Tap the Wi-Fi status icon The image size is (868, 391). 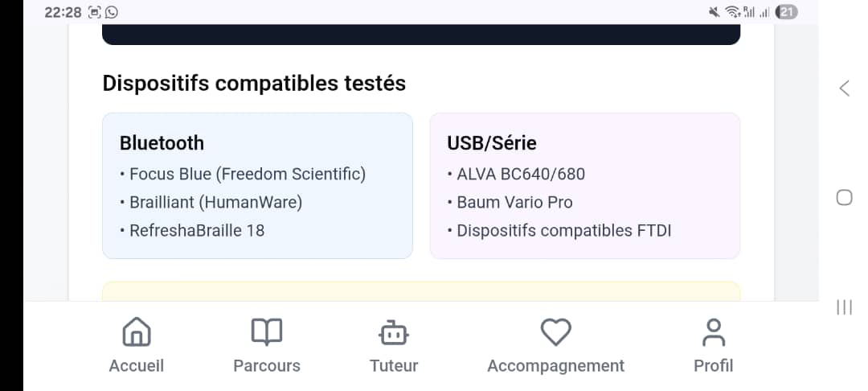pos(731,12)
